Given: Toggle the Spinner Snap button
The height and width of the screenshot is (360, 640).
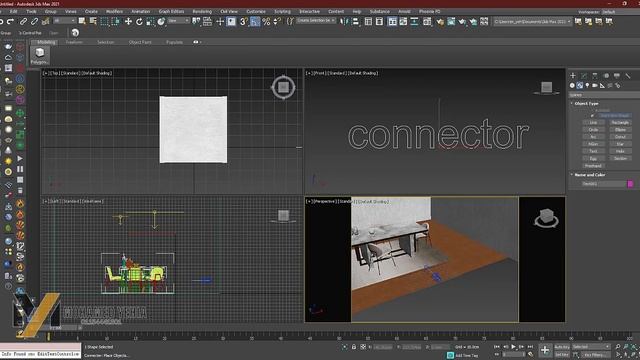Looking at the screenshot, I should [x=277, y=21].
